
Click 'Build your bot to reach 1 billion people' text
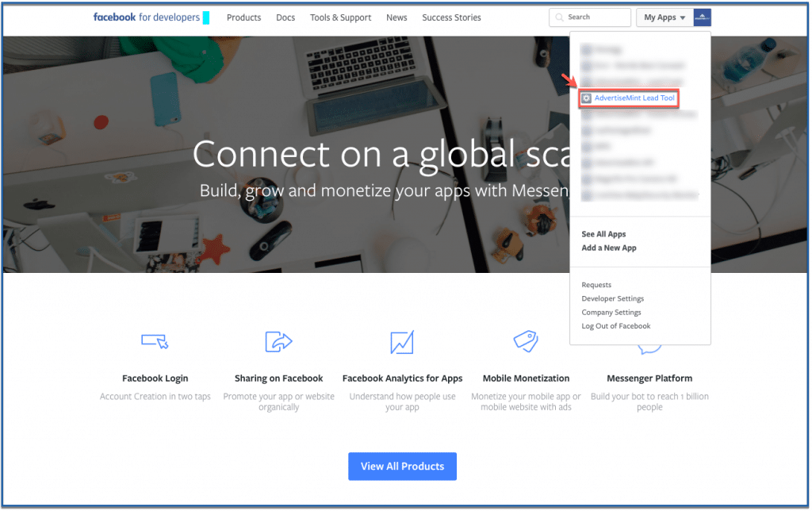tap(649, 401)
